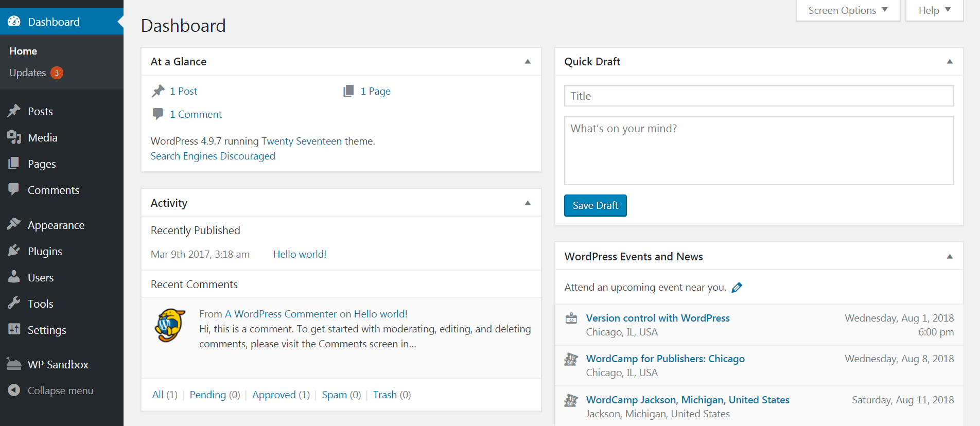Click the Settings sliders icon
Image resolution: width=980 pixels, height=426 pixels.
(14, 329)
